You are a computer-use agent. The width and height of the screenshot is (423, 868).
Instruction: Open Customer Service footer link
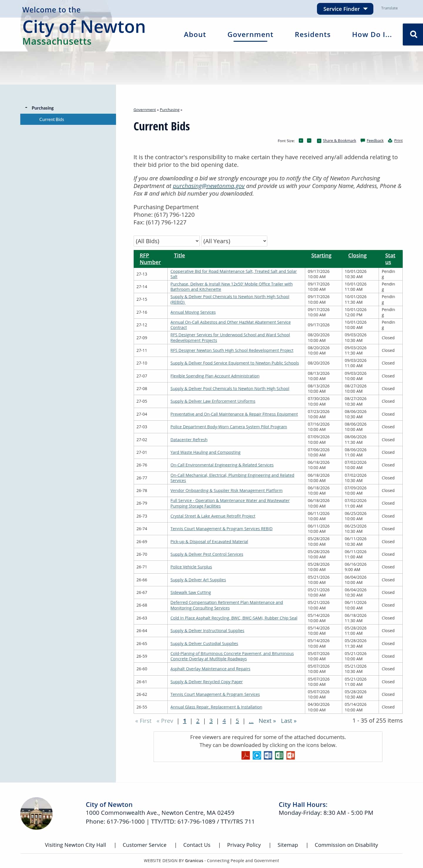tap(145, 845)
